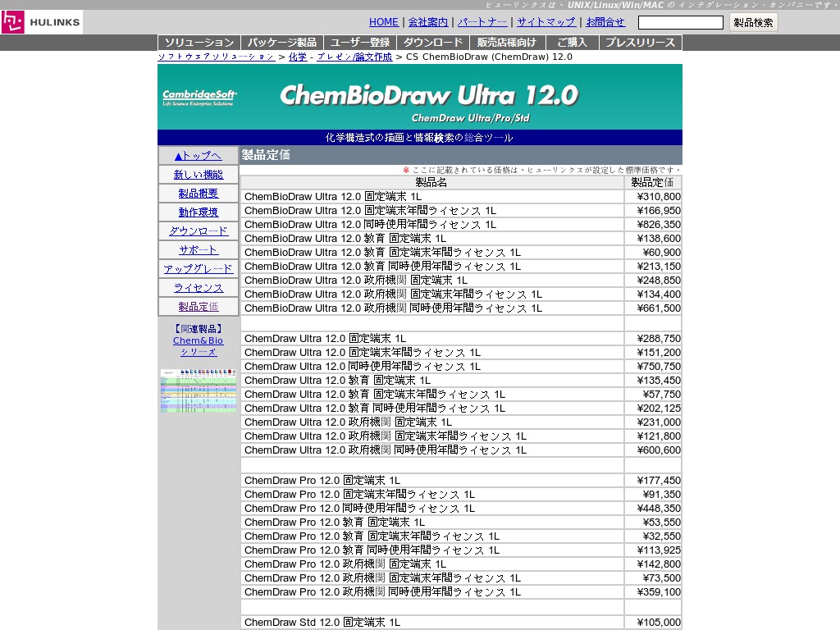
Task: Select row ChemDraw Ultra 12.0 政府機関 固定端末 1L
Action: (x=431, y=422)
